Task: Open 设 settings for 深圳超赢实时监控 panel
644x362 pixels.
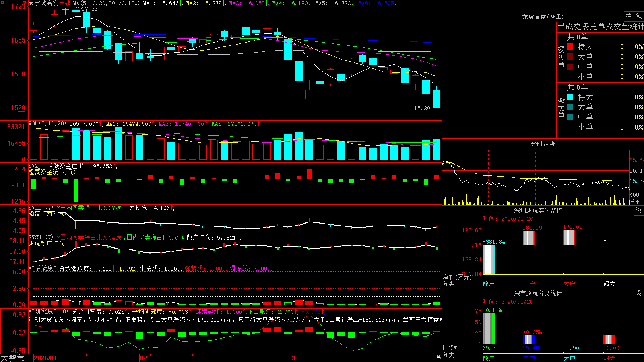Action: point(639,210)
